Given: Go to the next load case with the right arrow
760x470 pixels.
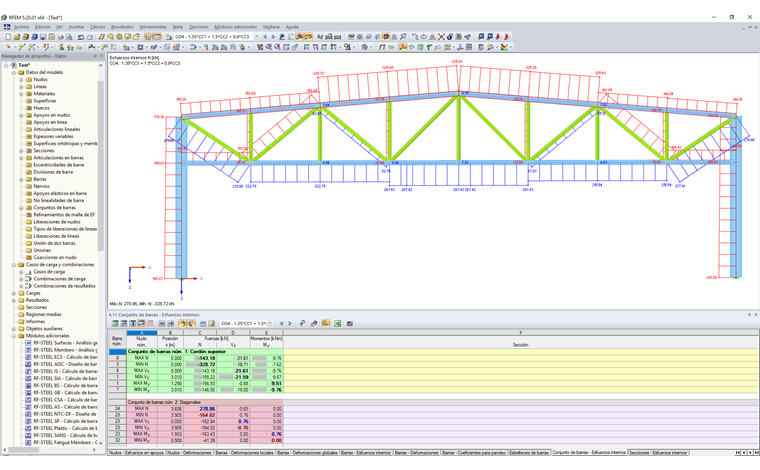Looking at the screenshot, I should (x=273, y=37).
